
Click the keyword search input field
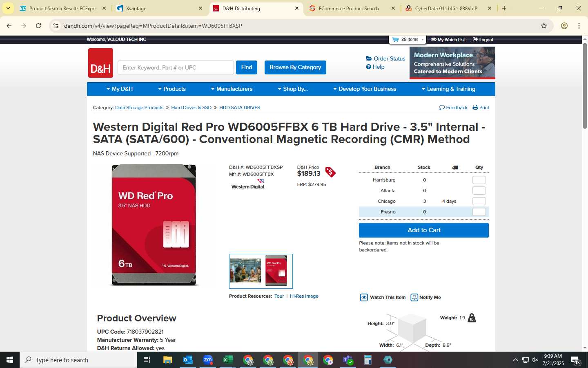click(176, 67)
